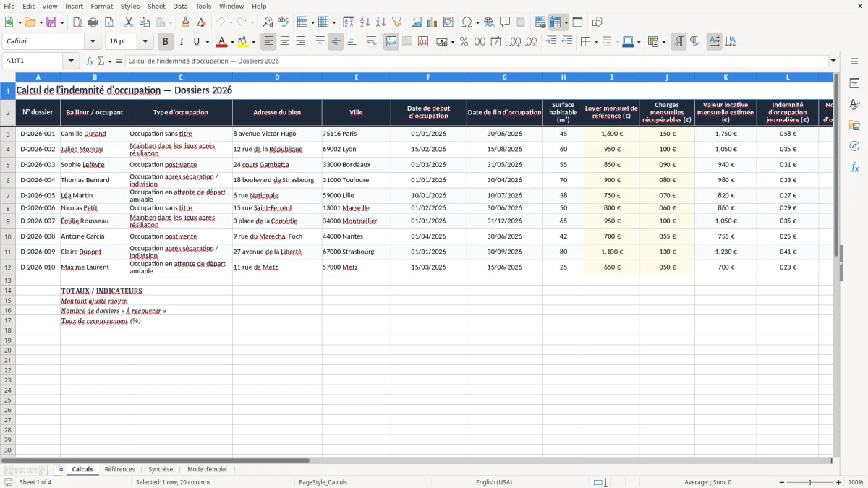Toggle AutoFilter funnel icon
This screenshot has width=868, height=488.
(x=397, y=22)
